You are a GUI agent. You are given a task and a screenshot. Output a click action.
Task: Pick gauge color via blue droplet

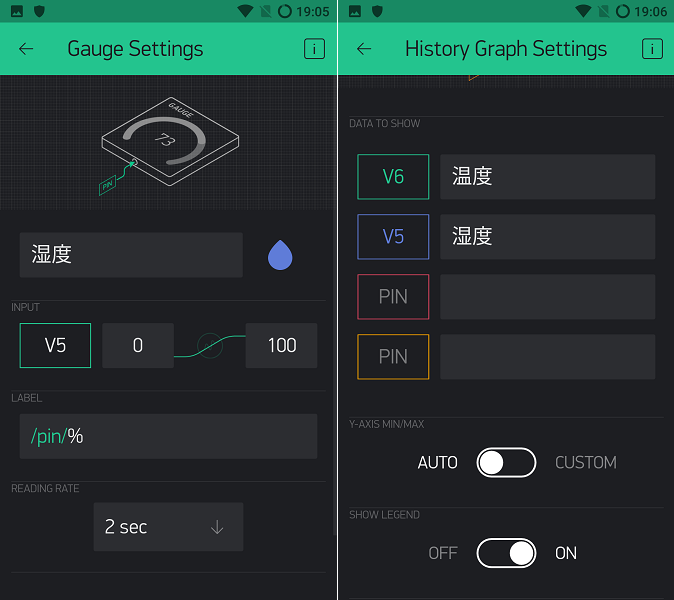(x=280, y=255)
